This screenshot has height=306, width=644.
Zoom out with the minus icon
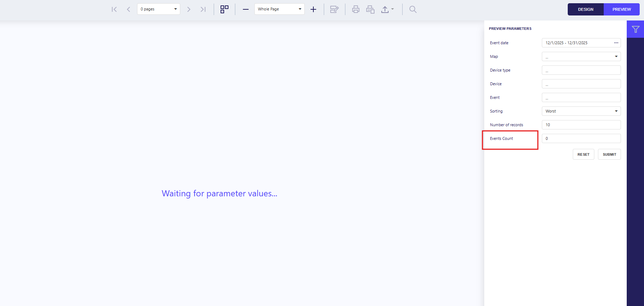tap(246, 9)
